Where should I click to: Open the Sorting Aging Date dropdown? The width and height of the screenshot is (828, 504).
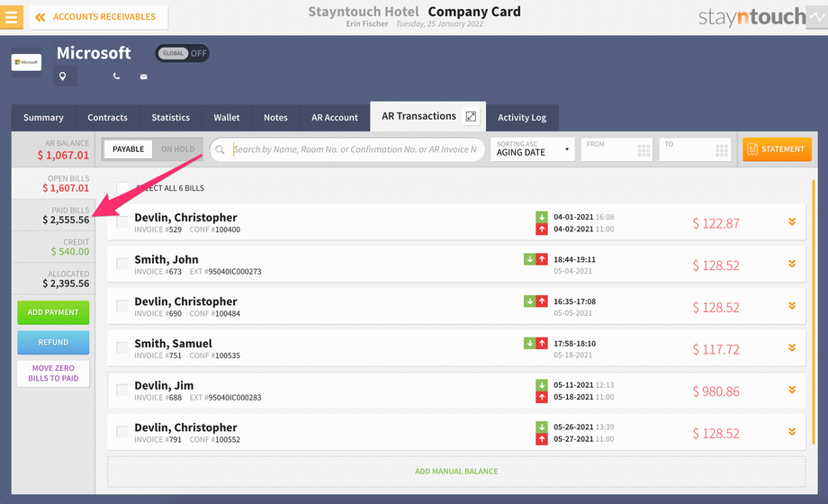[532, 149]
